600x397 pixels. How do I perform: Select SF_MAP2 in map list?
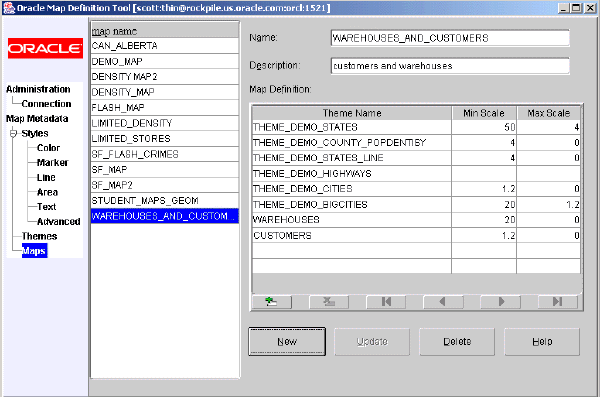point(165,185)
